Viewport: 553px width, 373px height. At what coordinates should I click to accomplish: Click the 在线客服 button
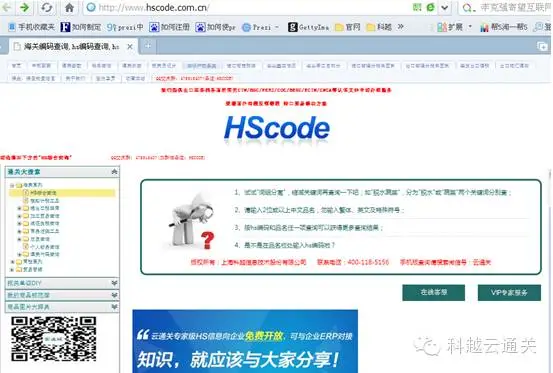pos(433,293)
